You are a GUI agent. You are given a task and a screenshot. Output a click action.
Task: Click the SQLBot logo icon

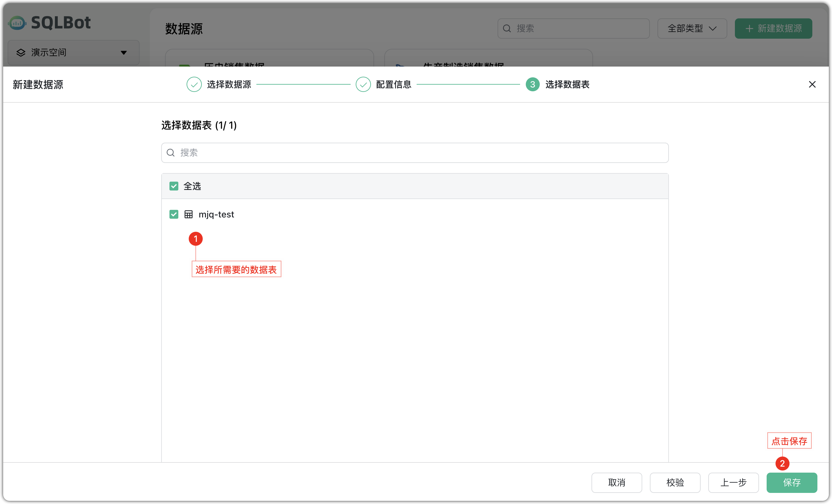click(17, 22)
